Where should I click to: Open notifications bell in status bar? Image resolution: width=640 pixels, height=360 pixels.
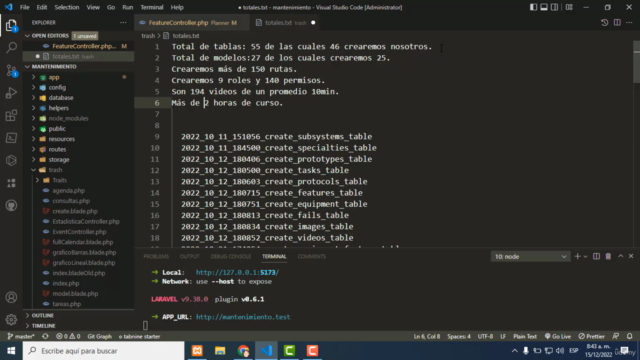click(629, 336)
